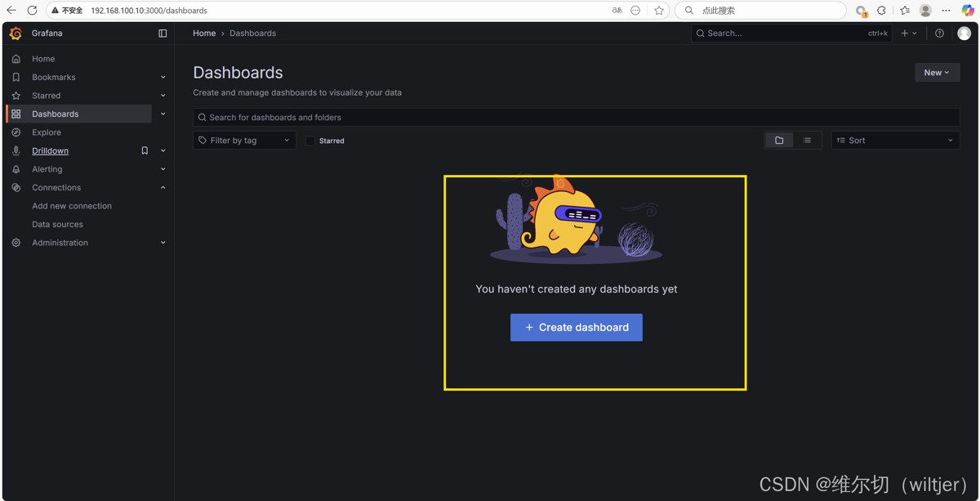Bookmark the Drilldown menu entry

pyautogui.click(x=145, y=150)
